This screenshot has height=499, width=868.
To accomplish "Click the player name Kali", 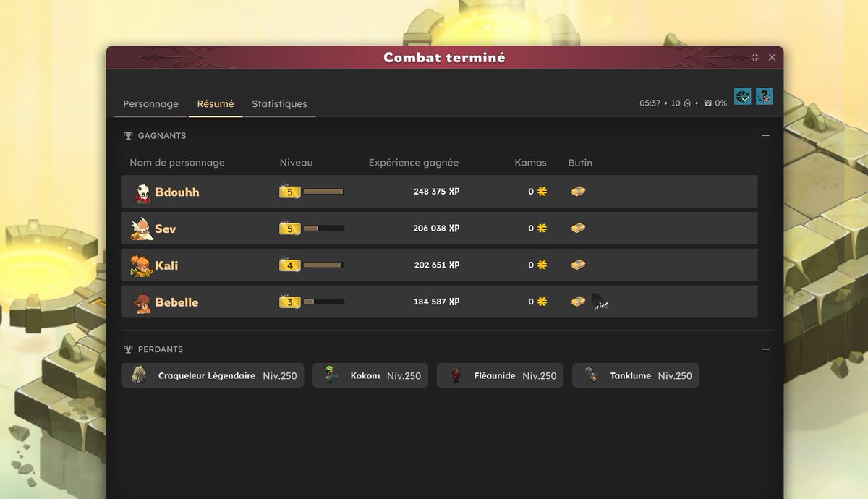I will [x=166, y=265].
